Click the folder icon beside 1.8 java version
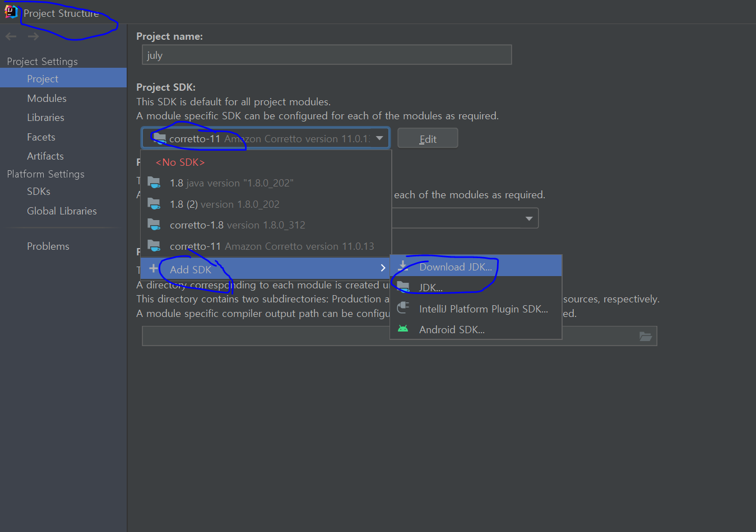The height and width of the screenshot is (532, 756). (x=154, y=183)
